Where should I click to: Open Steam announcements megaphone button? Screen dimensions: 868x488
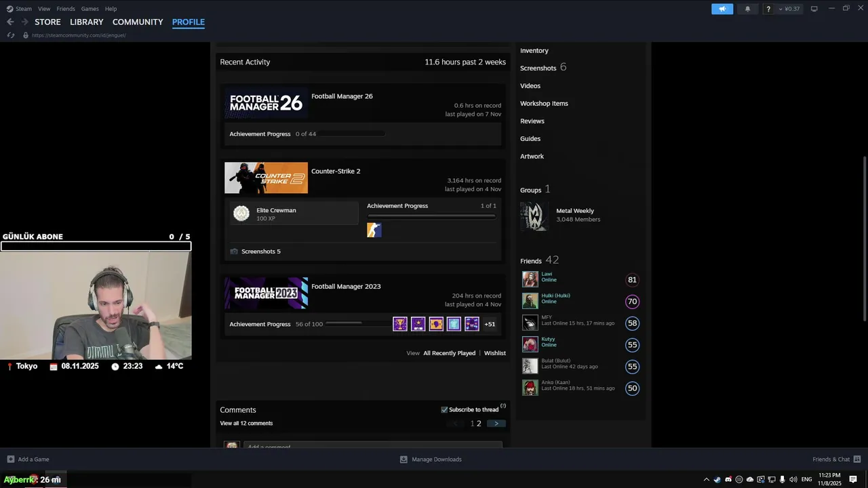722,9
